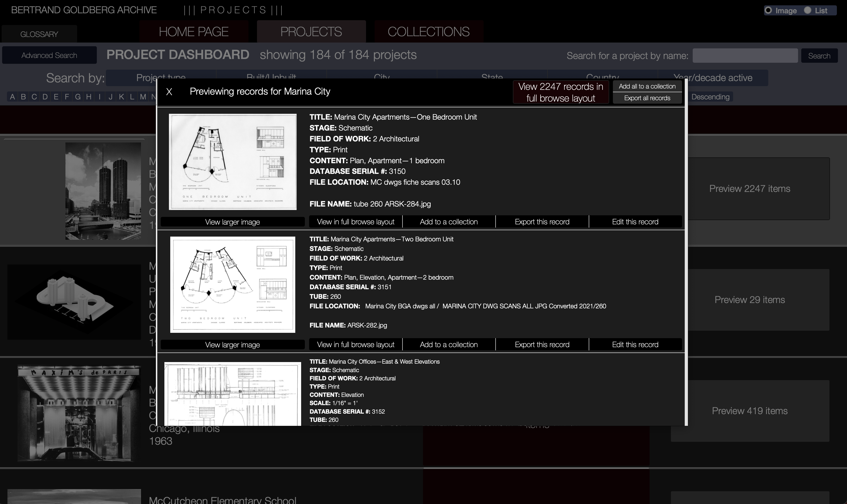Filter projects by letter K
The height and width of the screenshot is (504, 847).
tap(121, 97)
